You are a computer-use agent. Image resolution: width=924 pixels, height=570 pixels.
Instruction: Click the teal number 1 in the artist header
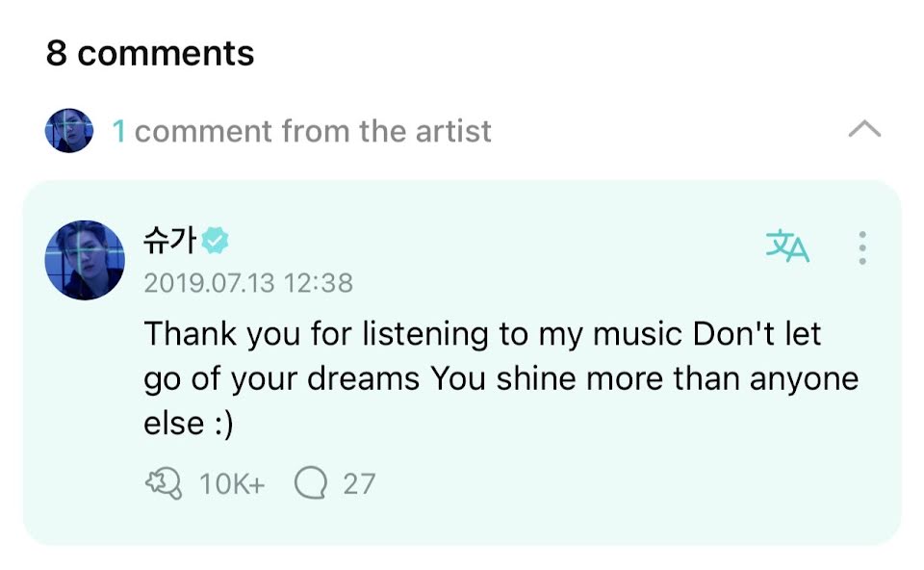[119, 131]
